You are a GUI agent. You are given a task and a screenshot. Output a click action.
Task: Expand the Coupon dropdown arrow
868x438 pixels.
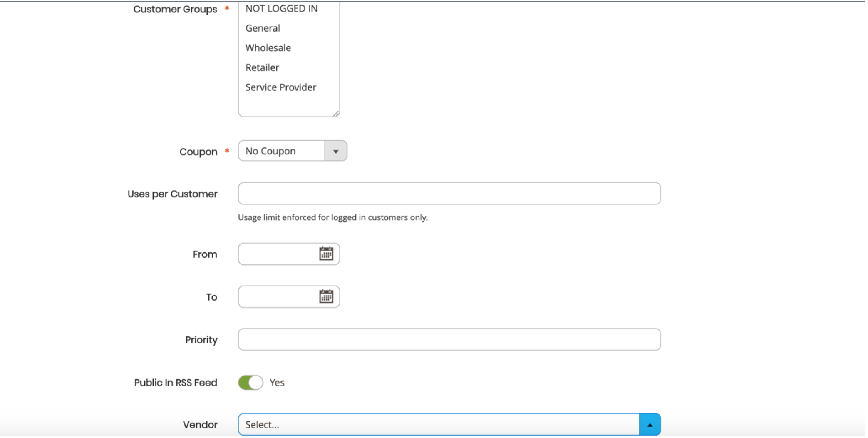[336, 151]
